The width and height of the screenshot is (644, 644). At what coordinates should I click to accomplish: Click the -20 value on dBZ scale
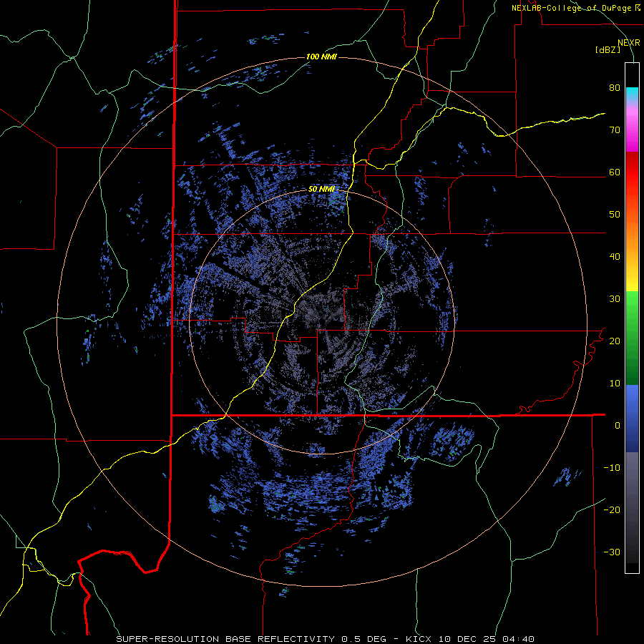click(612, 509)
